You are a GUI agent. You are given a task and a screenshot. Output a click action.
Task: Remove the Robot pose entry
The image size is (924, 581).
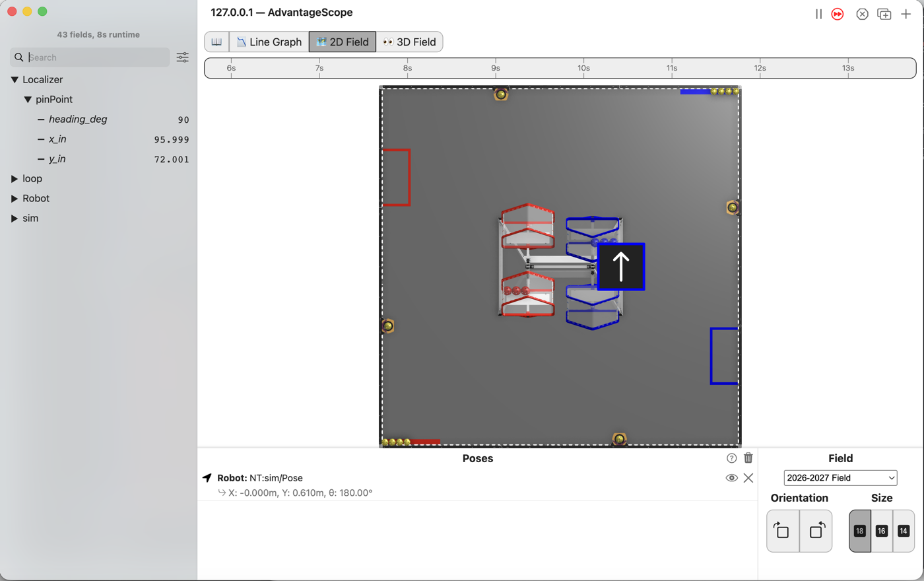(x=748, y=478)
